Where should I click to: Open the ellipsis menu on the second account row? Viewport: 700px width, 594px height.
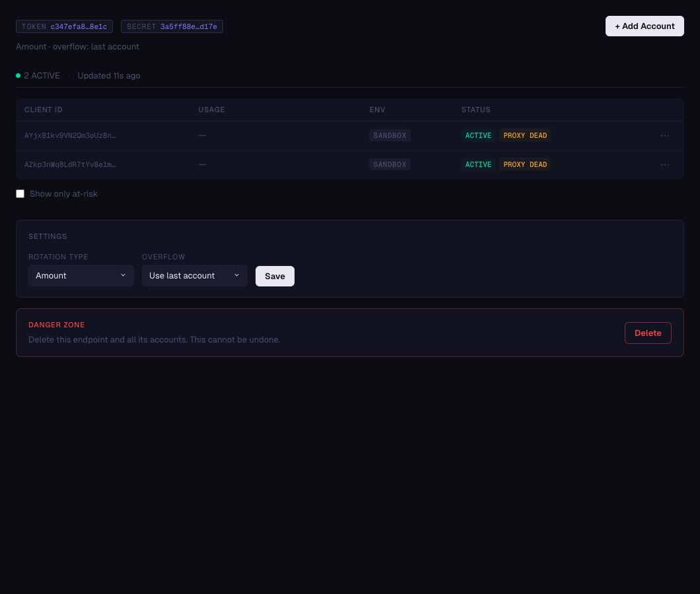(x=665, y=164)
